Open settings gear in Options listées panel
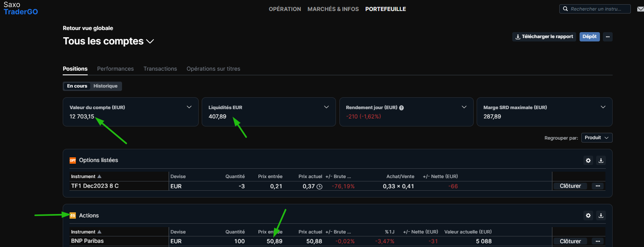644x247 pixels. pyautogui.click(x=588, y=160)
